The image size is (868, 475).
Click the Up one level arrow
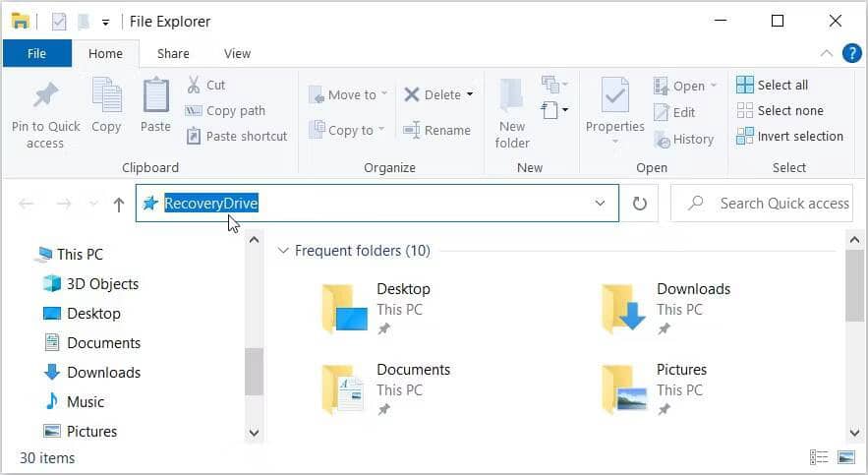coord(119,205)
